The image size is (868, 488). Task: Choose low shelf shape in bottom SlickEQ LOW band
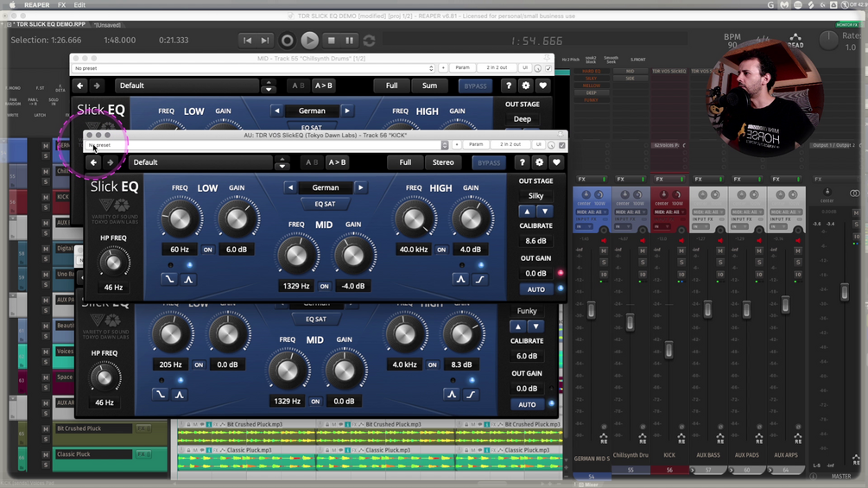[x=161, y=395]
